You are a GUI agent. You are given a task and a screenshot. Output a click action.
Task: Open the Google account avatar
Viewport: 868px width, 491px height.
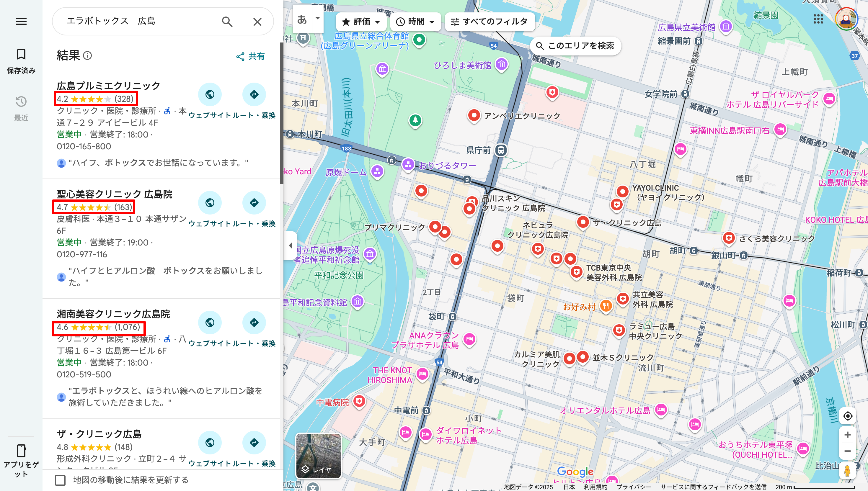846,19
